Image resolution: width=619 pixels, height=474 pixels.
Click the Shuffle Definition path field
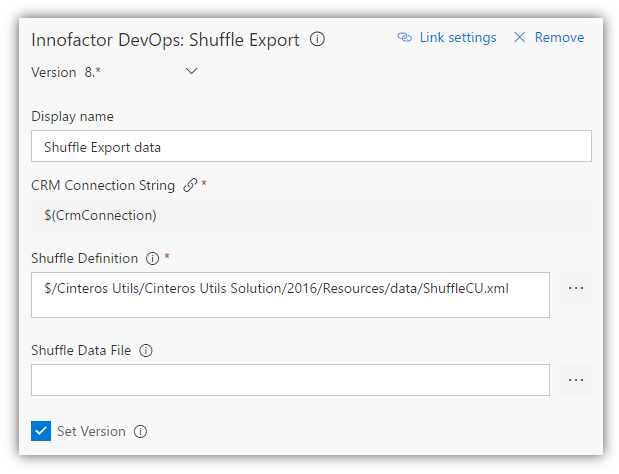(290, 295)
